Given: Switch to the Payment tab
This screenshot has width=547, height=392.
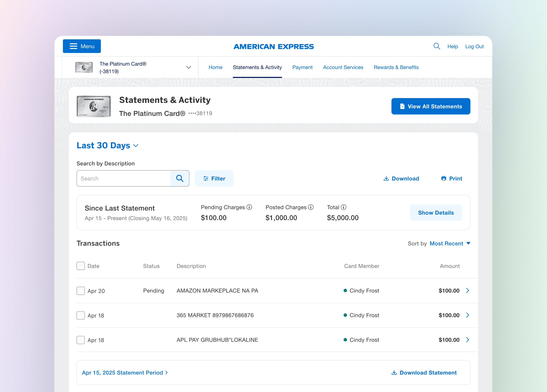Looking at the screenshot, I should tap(302, 67).
